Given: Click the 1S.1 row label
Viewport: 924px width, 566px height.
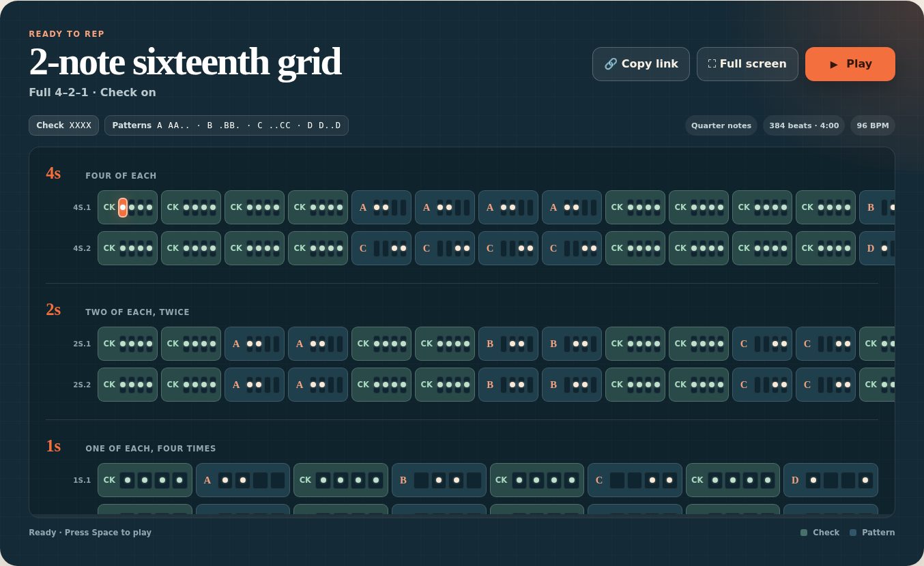Looking at the screenshot, I should click(x=82, y=480).
